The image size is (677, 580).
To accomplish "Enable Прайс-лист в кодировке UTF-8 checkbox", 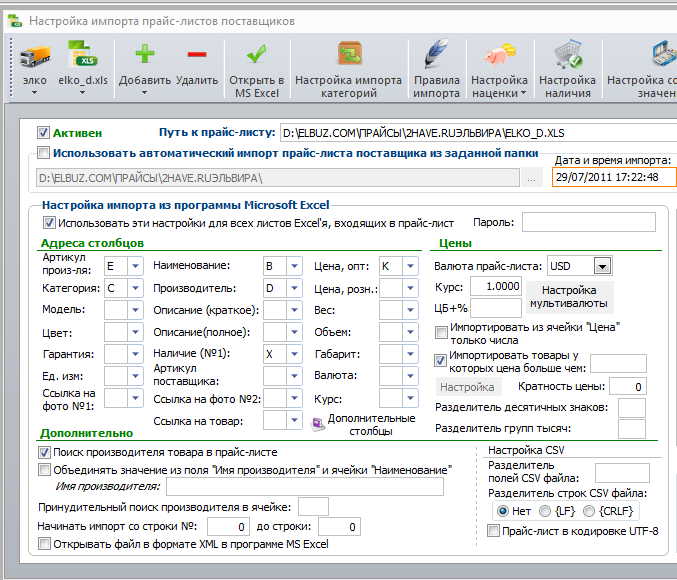I will point(493,530).
